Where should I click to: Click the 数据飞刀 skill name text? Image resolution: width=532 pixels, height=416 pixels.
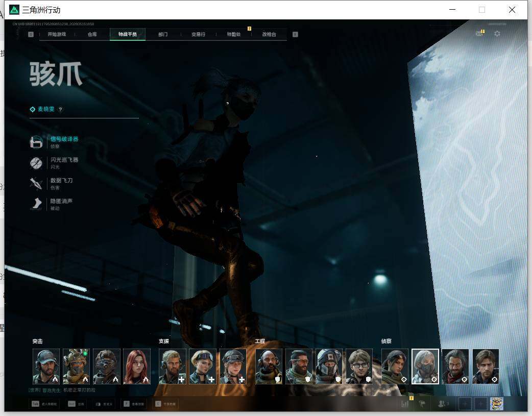click(61, 180)
